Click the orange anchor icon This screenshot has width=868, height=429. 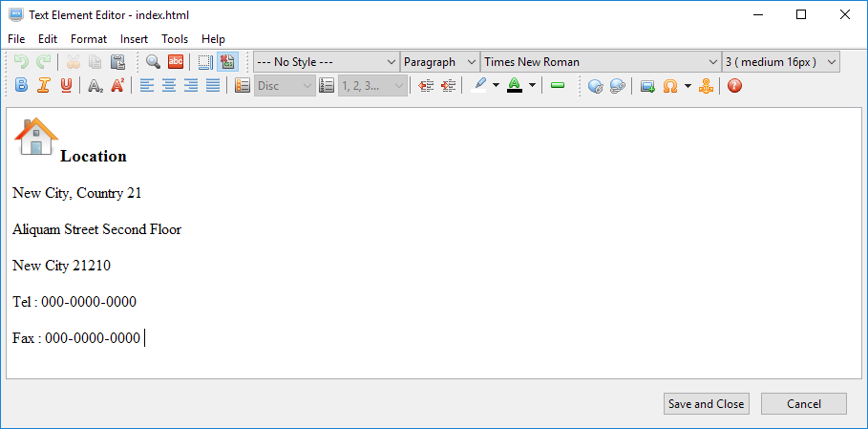click(x=706, y=86)
